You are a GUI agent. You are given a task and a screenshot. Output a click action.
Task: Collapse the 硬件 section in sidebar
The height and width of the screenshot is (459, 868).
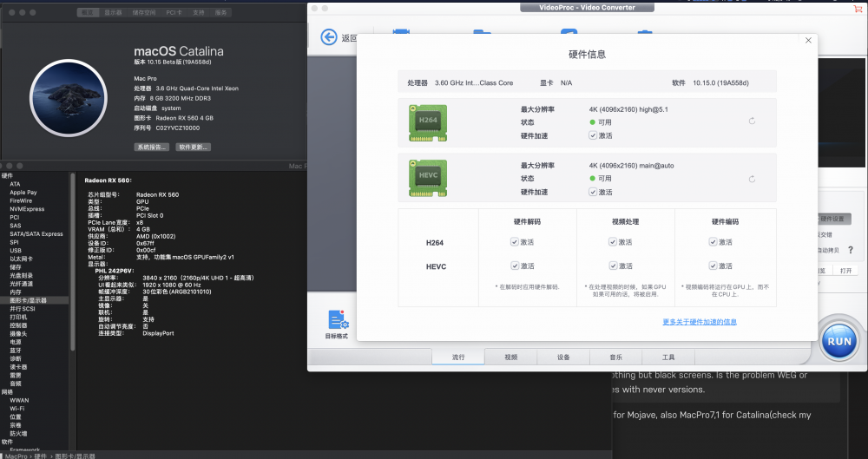coord(7,175)
